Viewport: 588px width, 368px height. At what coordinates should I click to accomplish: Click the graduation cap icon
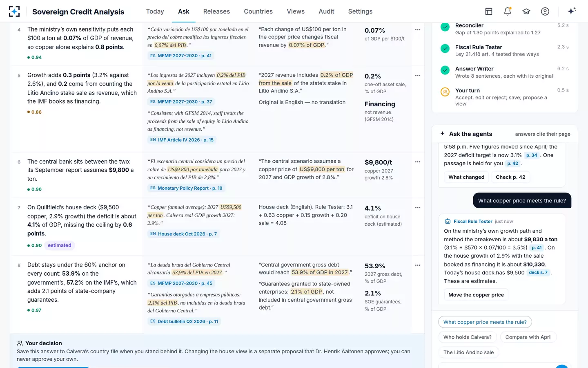pyautogui.click(x=526, y=11)
